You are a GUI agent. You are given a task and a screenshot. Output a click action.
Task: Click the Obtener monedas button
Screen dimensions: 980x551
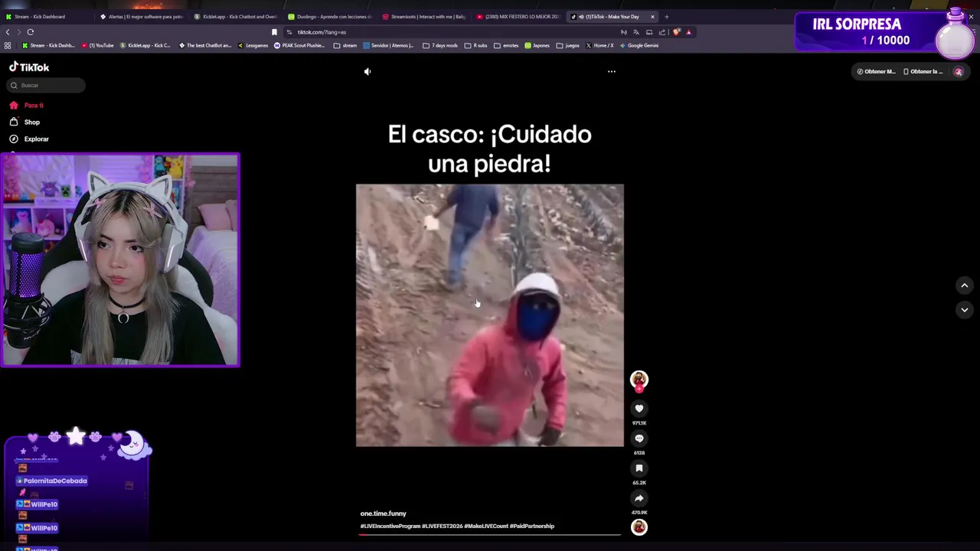(876, 71)
